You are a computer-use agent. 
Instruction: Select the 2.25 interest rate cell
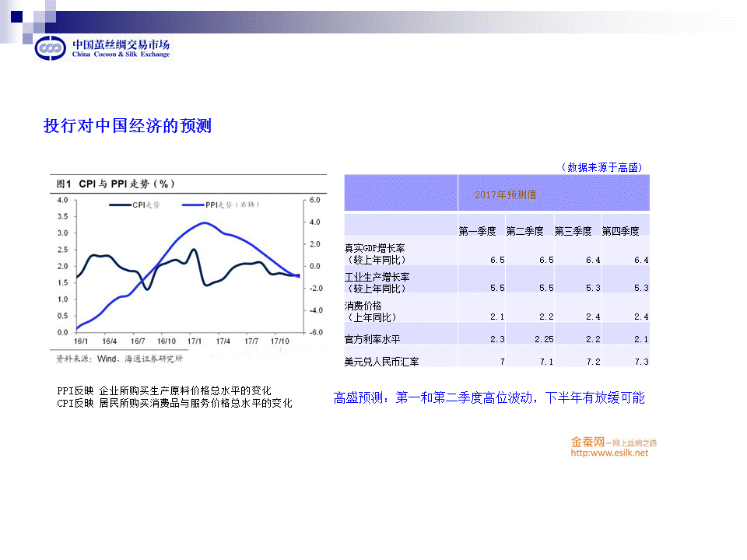coord(544,339)
